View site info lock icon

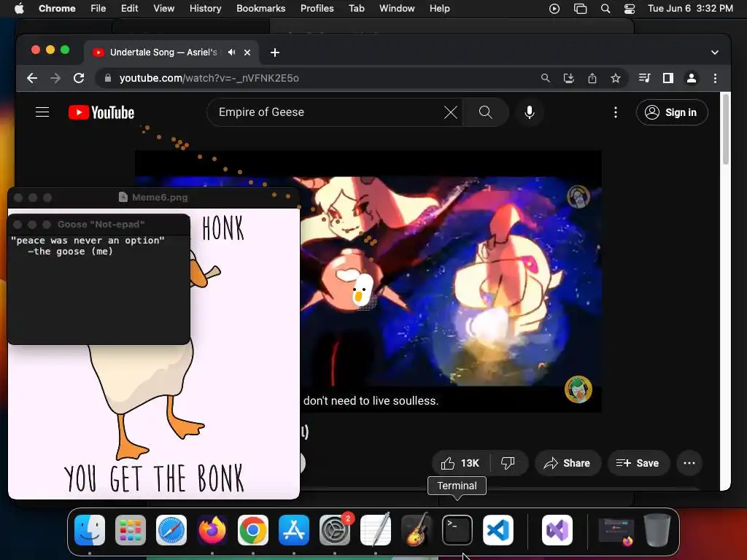click(108, 78)
